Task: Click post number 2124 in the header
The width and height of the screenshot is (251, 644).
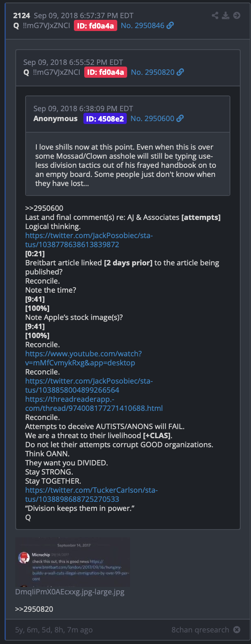Action: pyautogui.click(x=21, y=16)
